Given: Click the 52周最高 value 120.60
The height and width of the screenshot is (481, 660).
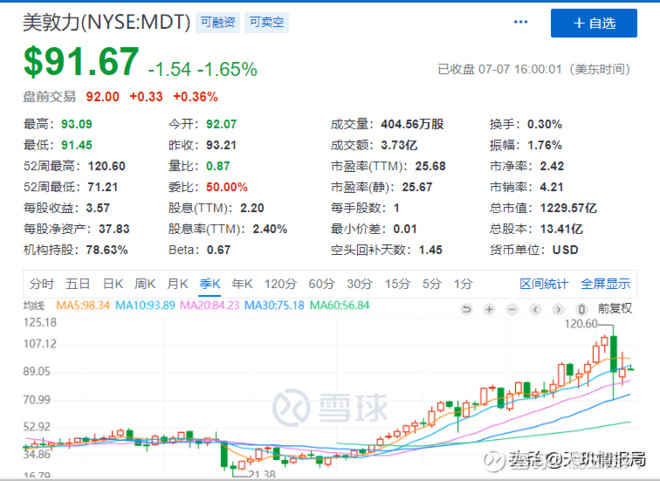Looking at the screenshot, I should [106, 166].
